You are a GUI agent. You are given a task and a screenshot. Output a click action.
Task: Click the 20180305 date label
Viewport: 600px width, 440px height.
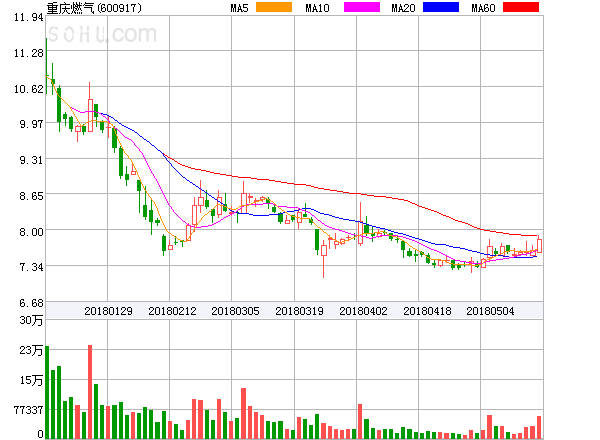(235, 311)
